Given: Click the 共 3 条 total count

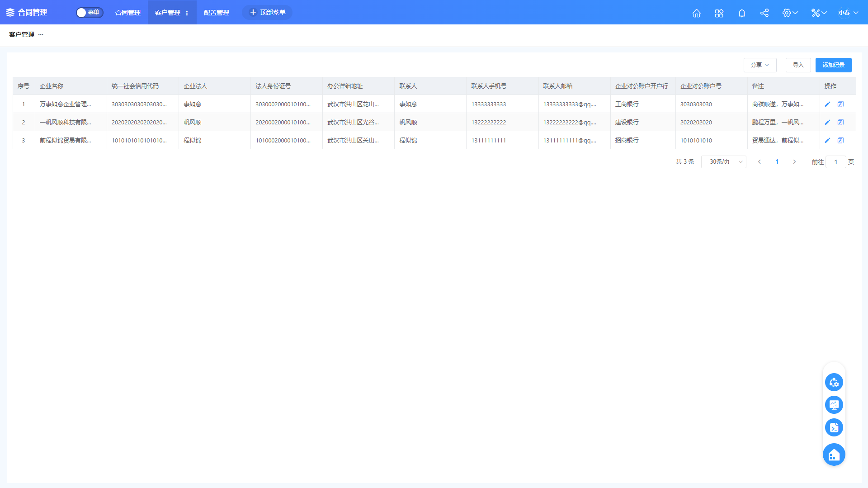Looking at the screenshot, I should 685,162.
